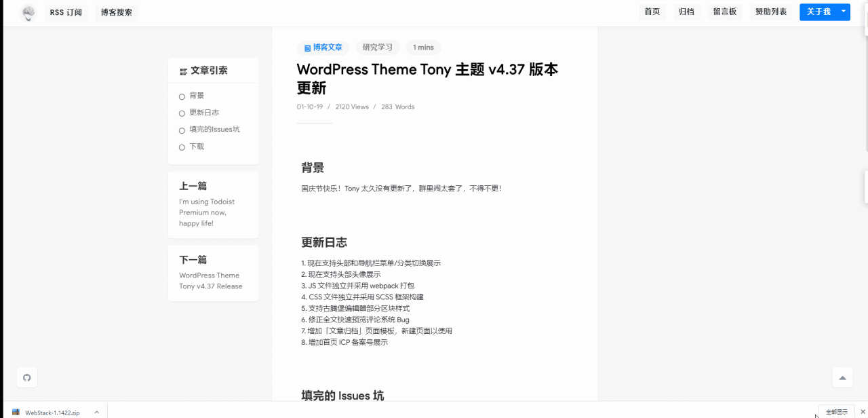Image resolution: width=868 pixels, height=418 pixels.
Task: Click 全部显示 in the download bar
Action: pyautogui.click(x=836, y=412)
